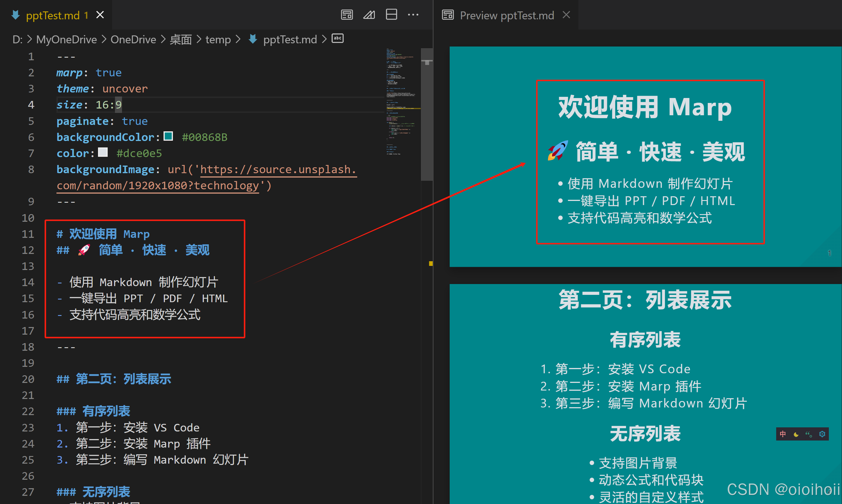Open preview settings via gear icon

click(x=822, y=434)
